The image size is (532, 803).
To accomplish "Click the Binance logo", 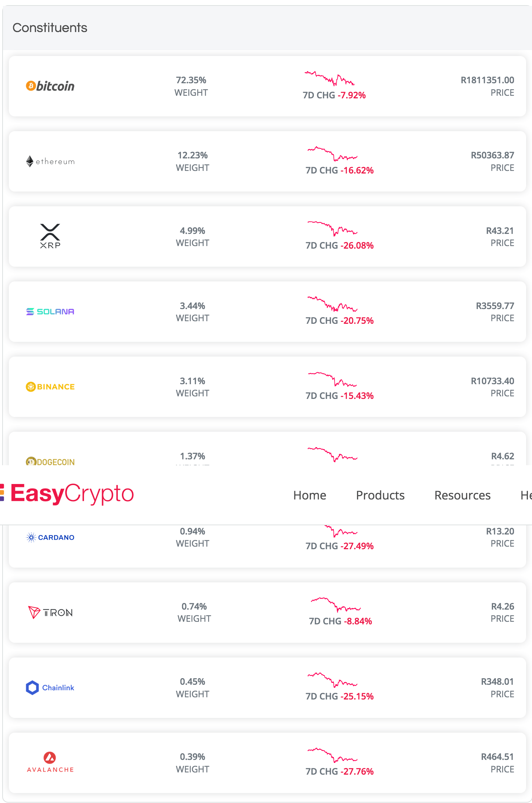I will [x=50, y=387].
